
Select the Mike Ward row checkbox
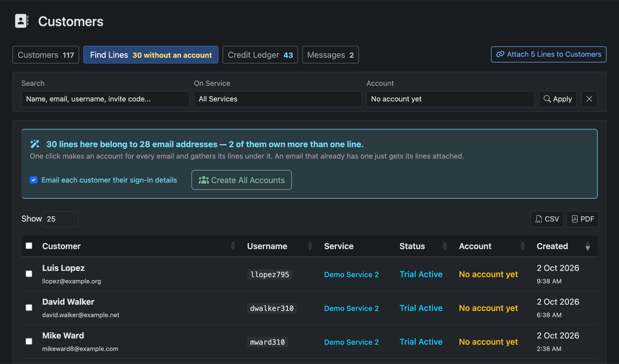click(29, 341)
